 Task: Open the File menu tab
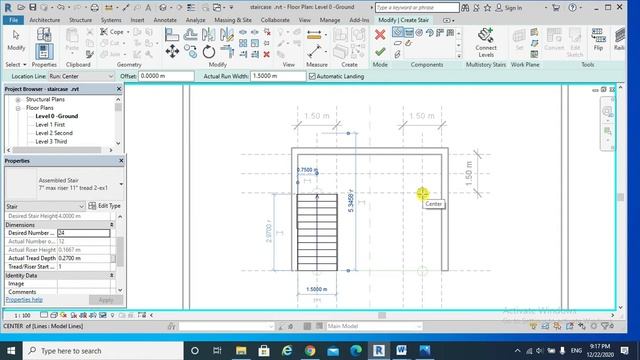pyautogui.click(x=13, y=20)
